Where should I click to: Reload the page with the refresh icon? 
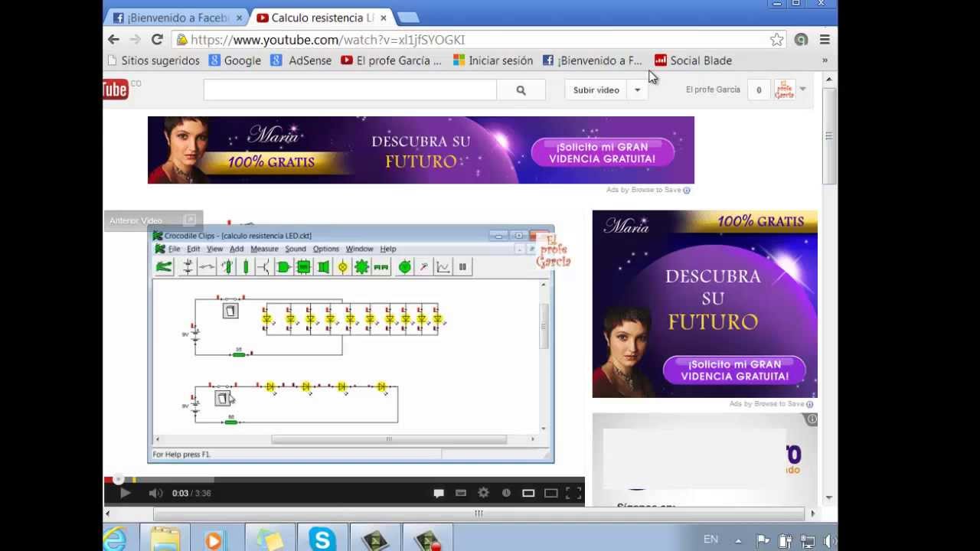pos(157,40)
